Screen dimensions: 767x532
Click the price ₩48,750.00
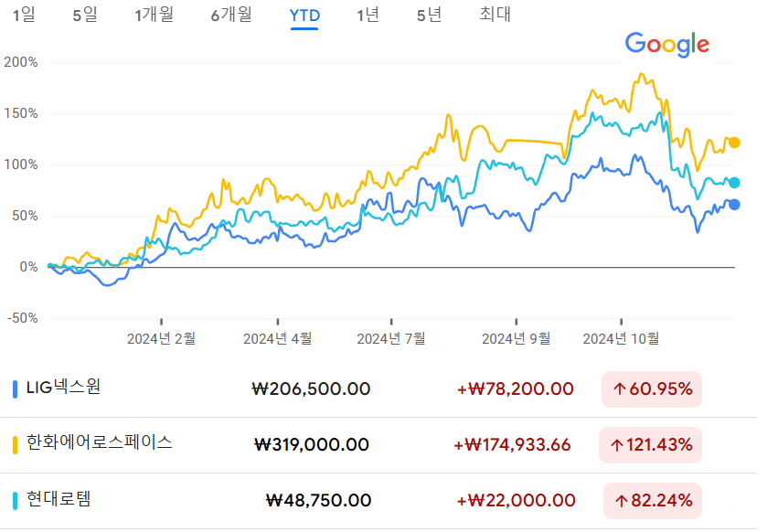click(318, 501)
